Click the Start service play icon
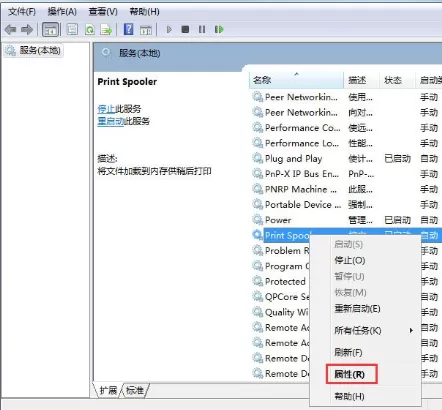The image size is (442, 410). (x=169, y=29)
